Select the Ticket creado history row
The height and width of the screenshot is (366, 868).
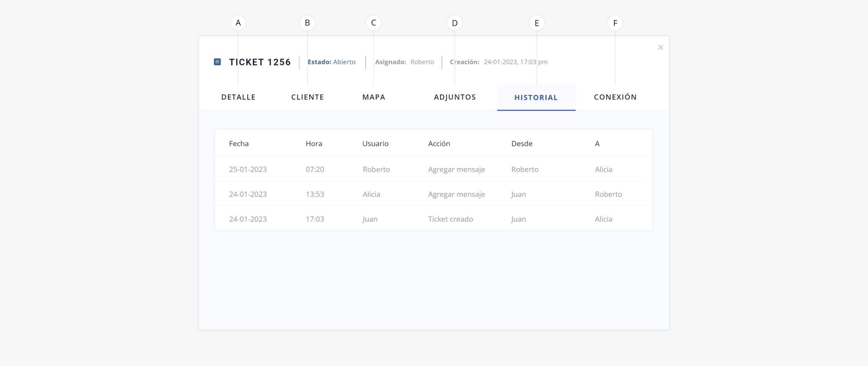(x=450, y=219)
